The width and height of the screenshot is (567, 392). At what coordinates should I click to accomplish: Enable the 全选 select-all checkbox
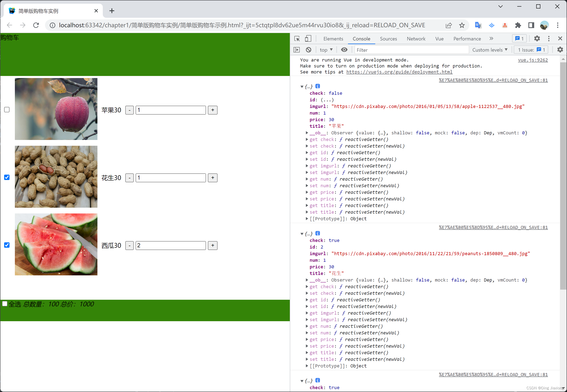pyautogui.click(x=5, y=304)
